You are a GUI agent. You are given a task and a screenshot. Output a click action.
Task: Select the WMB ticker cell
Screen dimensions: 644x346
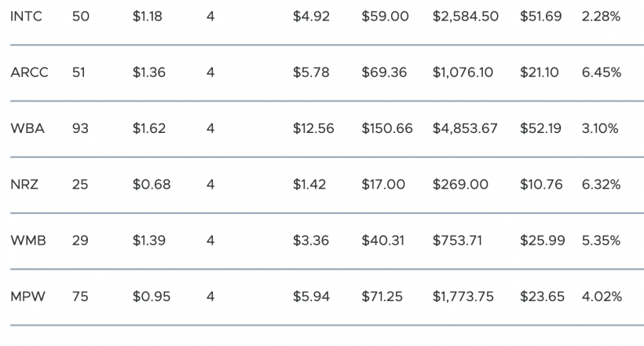point(28,241)
